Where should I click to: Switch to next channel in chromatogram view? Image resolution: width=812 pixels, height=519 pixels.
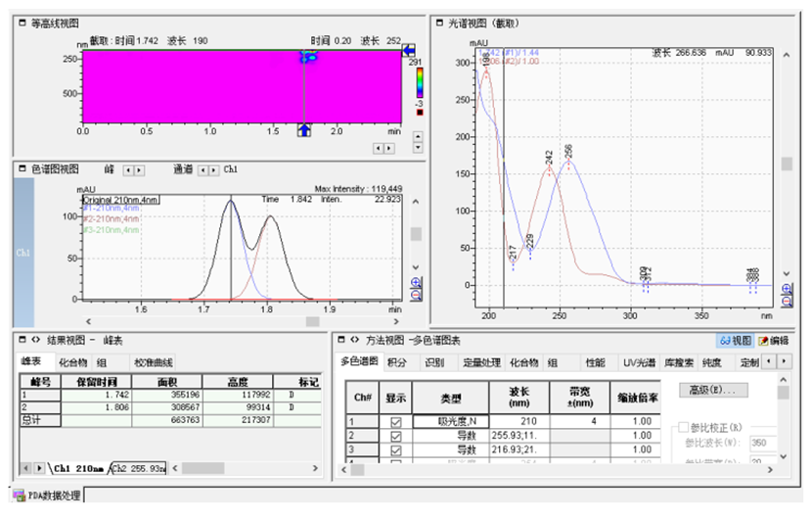(213, 170)
